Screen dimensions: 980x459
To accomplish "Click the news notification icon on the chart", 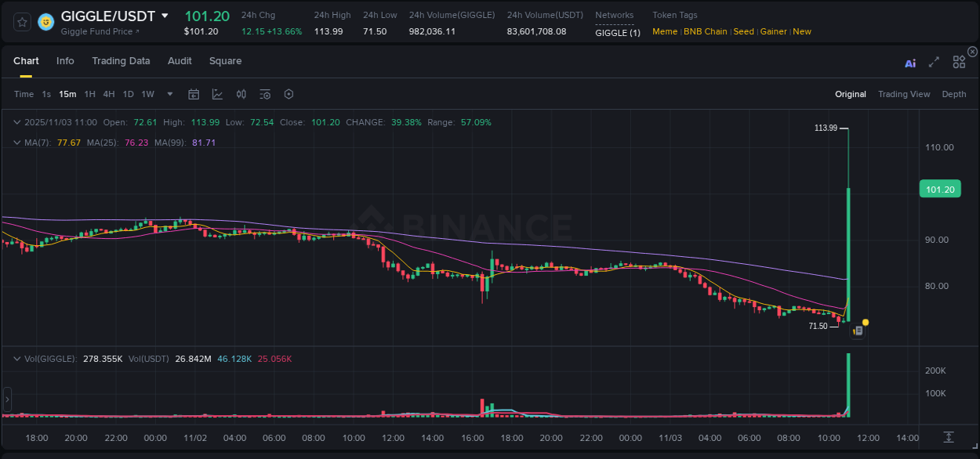I will (x=858, y=329).
